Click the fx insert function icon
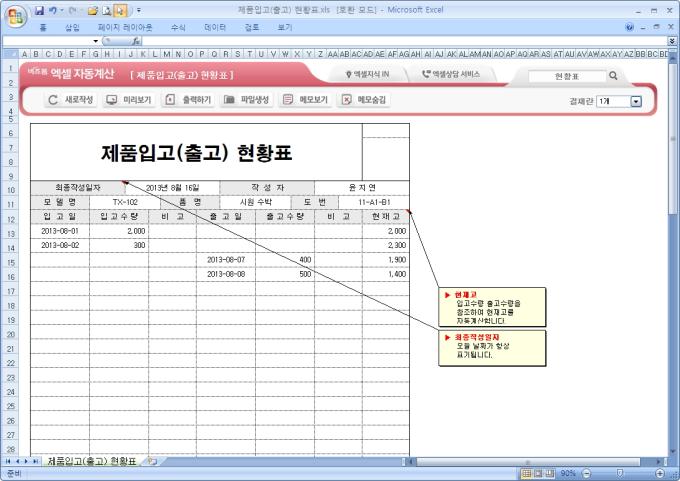The height and width of the screenshot is (481, 680). [136, 41]
